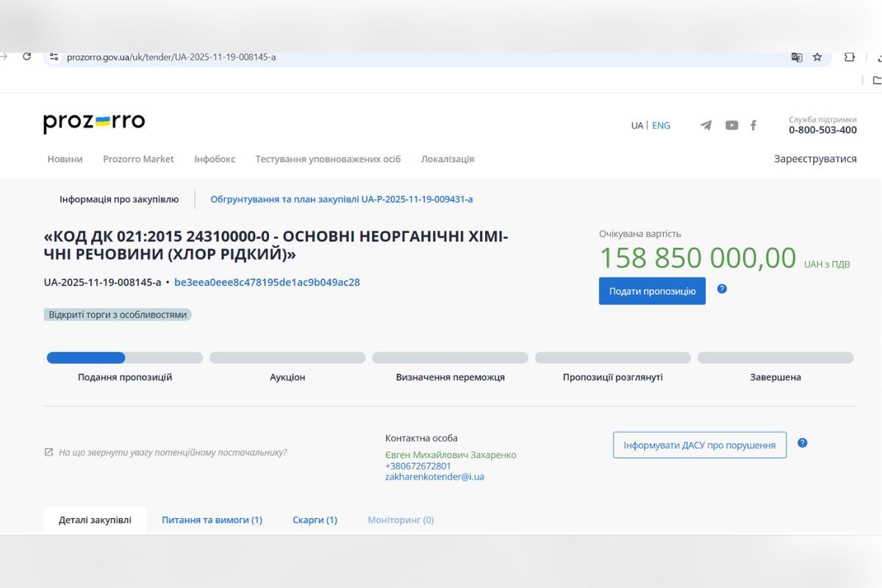The width and height of the screenshot is (882, 588).
Task: Switch to the Скарги (1) tab
Action: [315, 520]
